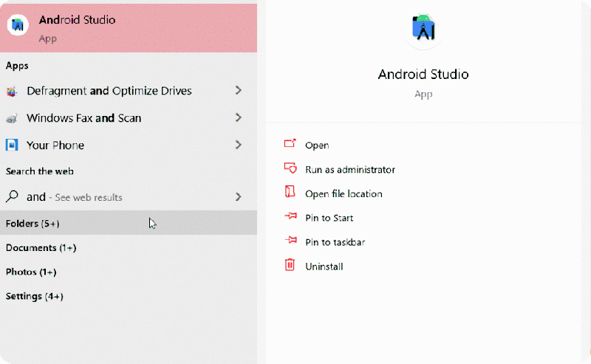
Task: Click the Pin to Start pin icon
Action: (x=290, y=216)
